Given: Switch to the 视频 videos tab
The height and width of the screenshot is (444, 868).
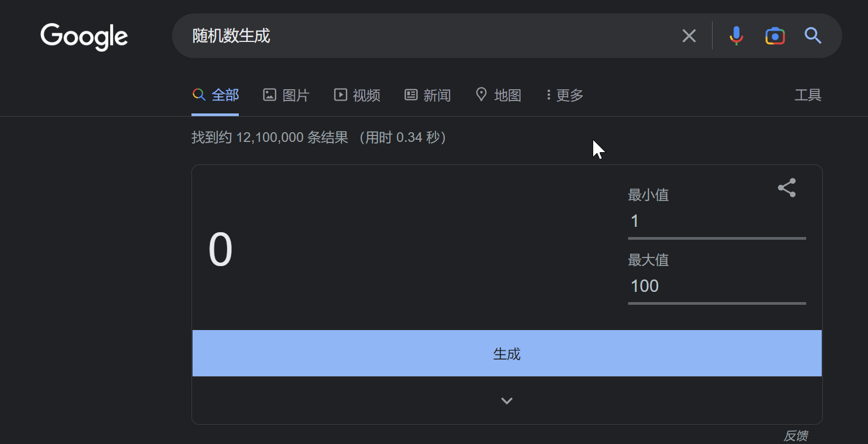Looking at the screenshot, I should pos(357,95).
